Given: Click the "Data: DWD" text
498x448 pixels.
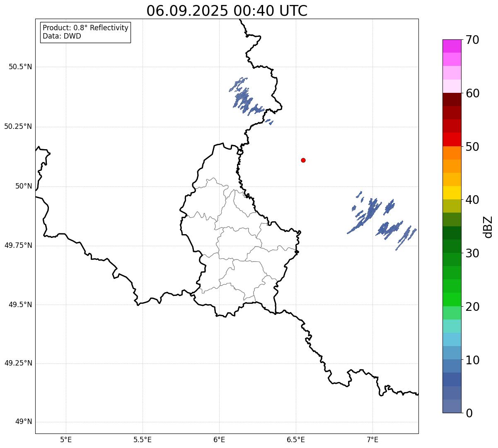Looking at the screenshot, I should (x=62, y=36).
